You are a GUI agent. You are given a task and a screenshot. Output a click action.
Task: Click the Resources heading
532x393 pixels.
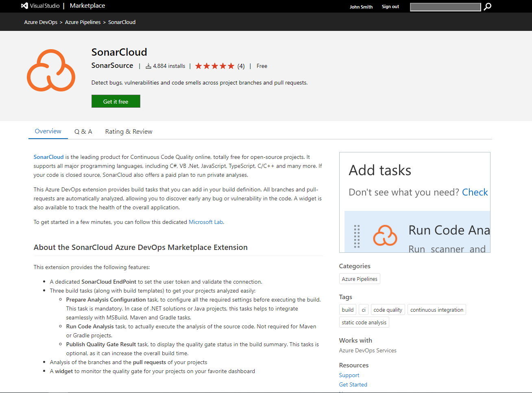click(354, 365)
